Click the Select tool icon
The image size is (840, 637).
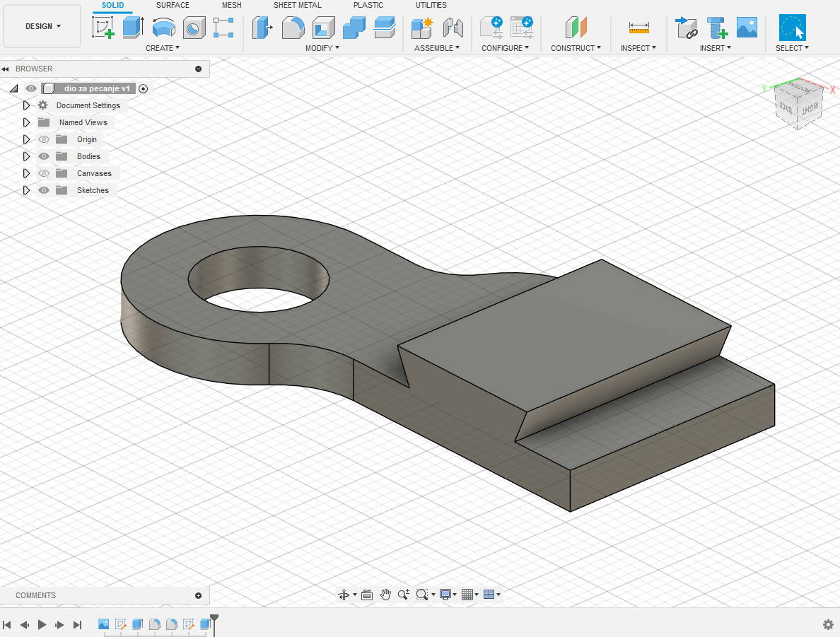pos(793,28)
